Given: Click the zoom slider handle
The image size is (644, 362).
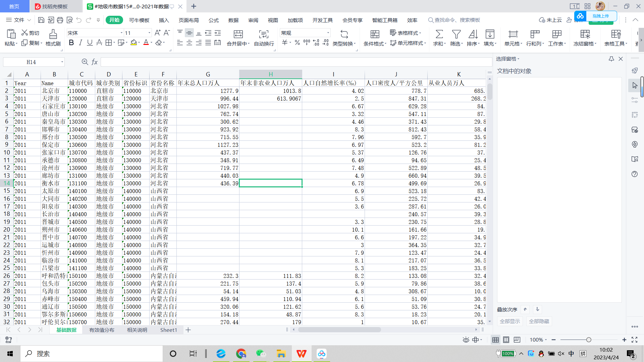Looking at the screenshot, I should (x=589, y=340).
